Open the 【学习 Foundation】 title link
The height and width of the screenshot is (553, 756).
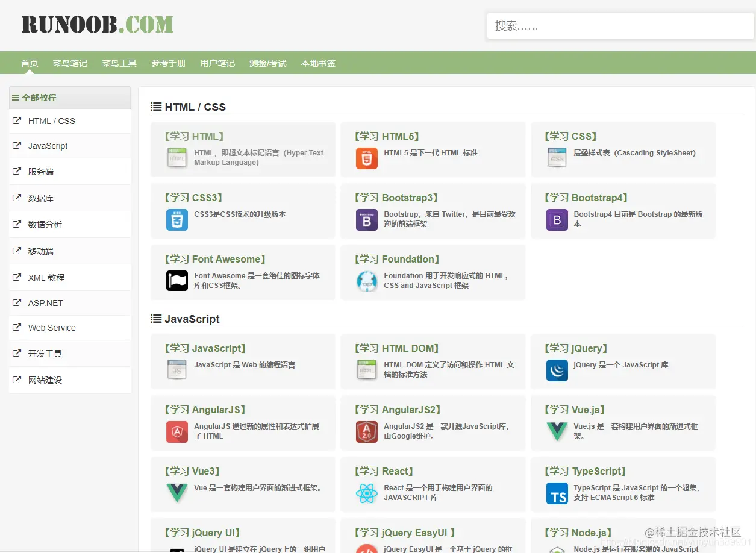point(397,259)
